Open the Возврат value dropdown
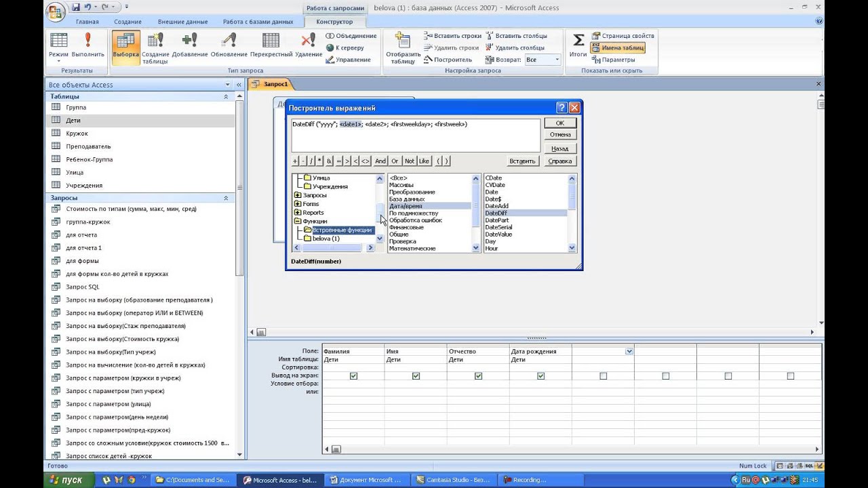 (557, 60)
